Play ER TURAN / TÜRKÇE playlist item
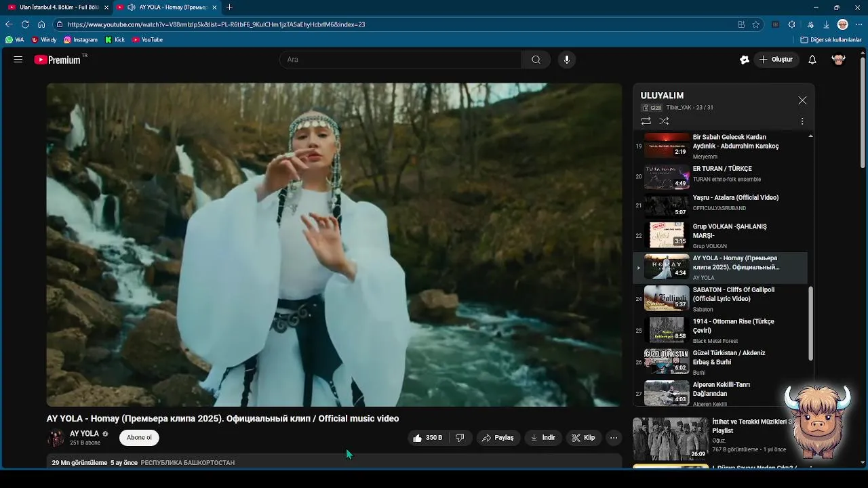 coord(720,177)
